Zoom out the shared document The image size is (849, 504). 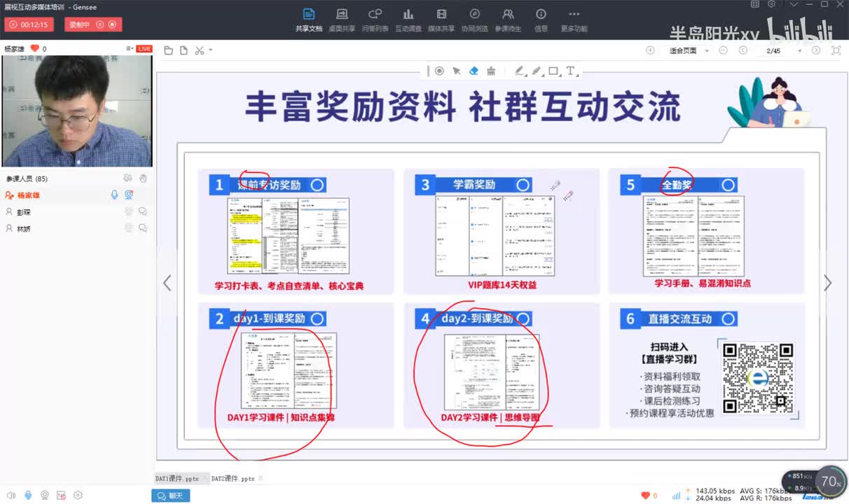point(723,50)
